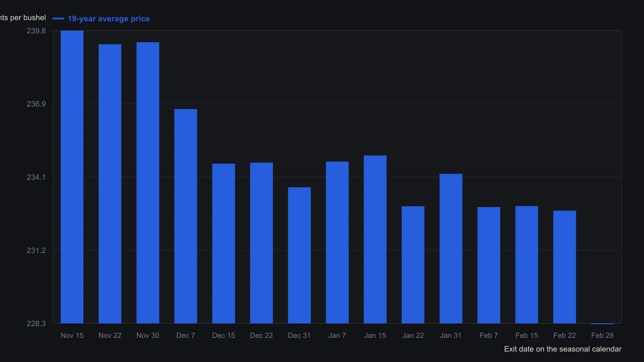Click the Nov 30 axis label
The width and height of the screenshot is (644, 362).
[148, 335]
